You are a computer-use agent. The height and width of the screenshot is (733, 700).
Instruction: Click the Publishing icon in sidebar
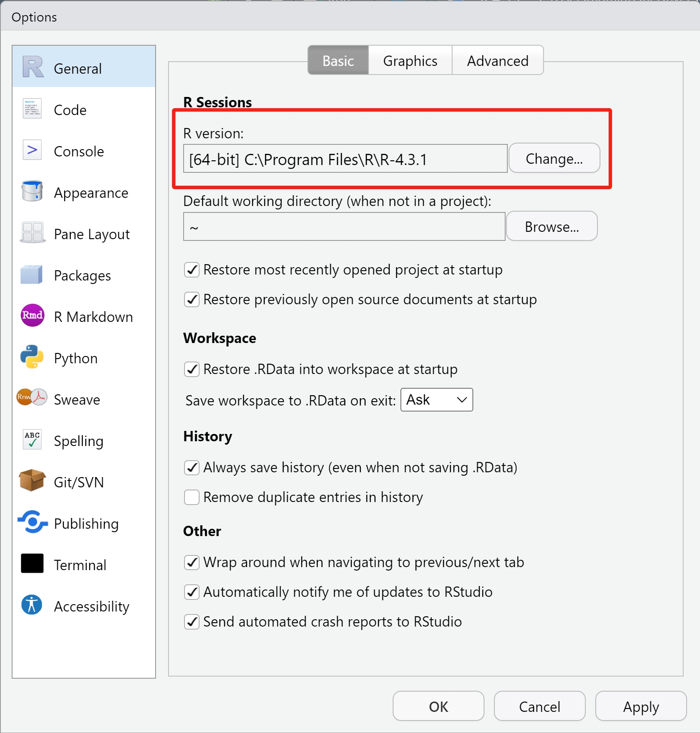[x=32, y=522]
